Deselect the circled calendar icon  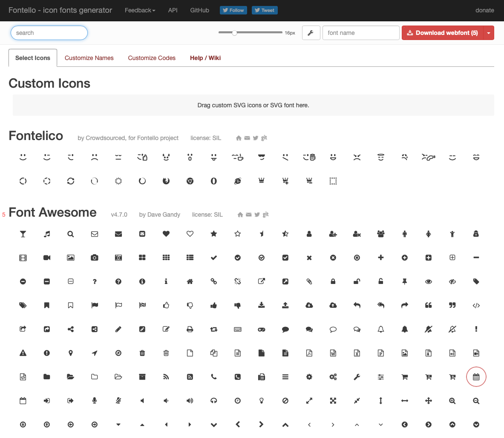coord(476,377)
